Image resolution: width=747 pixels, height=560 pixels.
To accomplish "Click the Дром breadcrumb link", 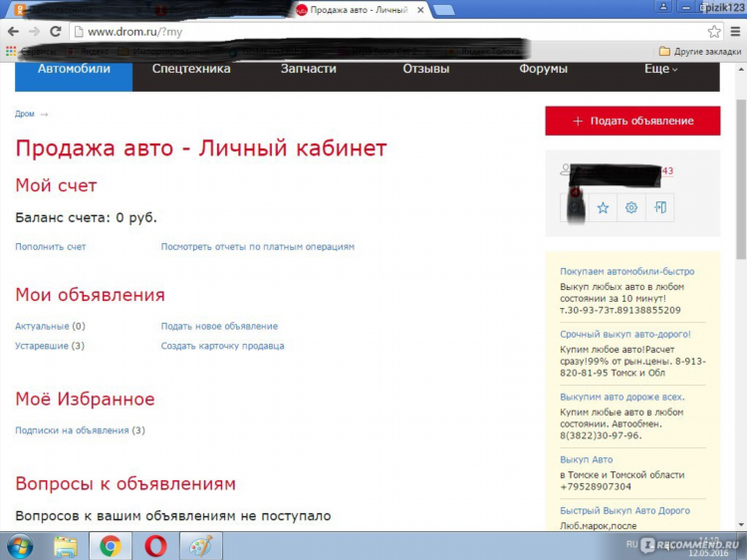I will coord(24,114).
